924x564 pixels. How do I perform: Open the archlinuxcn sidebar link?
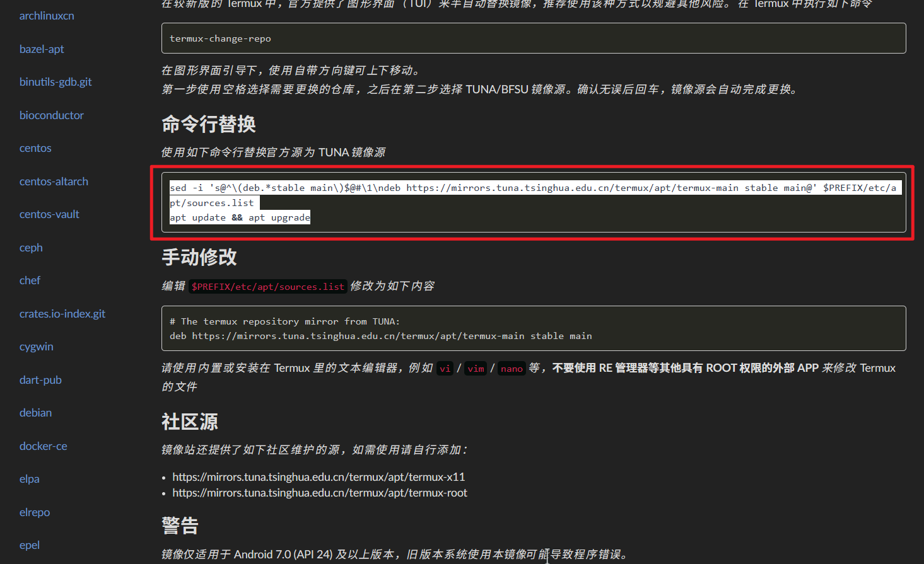click(x=47, y=16)
